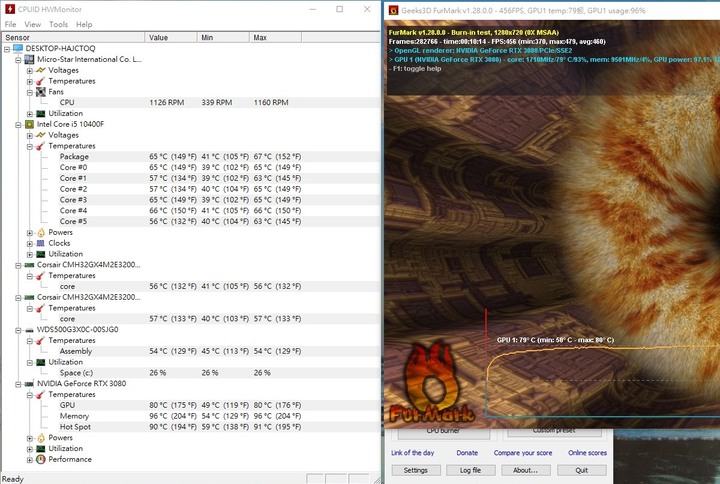Click the Powers flame icon under Intel Core i5
This screenshot has width=720, height=484.
41,232
